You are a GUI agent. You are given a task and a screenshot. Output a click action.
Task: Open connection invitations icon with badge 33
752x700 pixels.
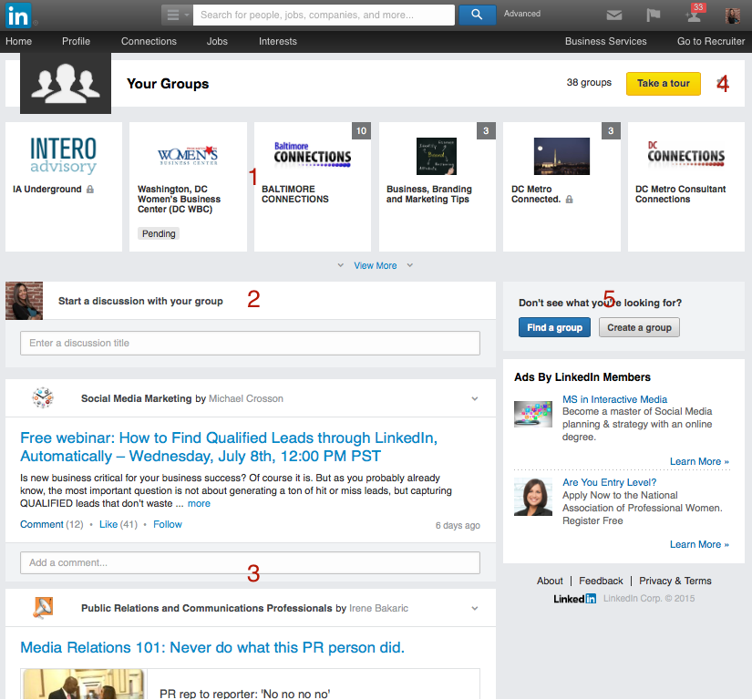coord(694,15)
